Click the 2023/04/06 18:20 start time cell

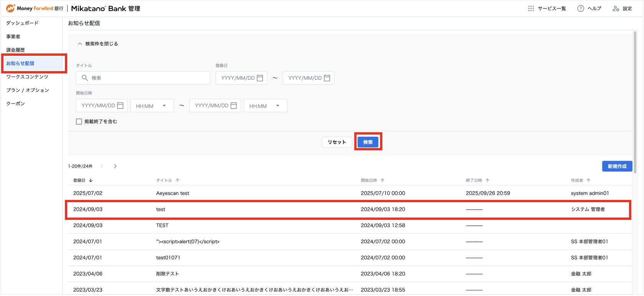383,274
